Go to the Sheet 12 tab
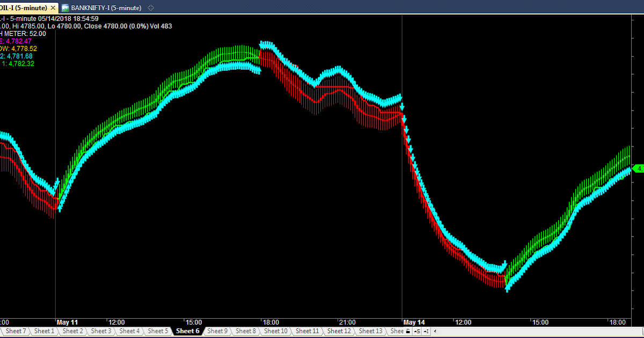 pos(339,331)
